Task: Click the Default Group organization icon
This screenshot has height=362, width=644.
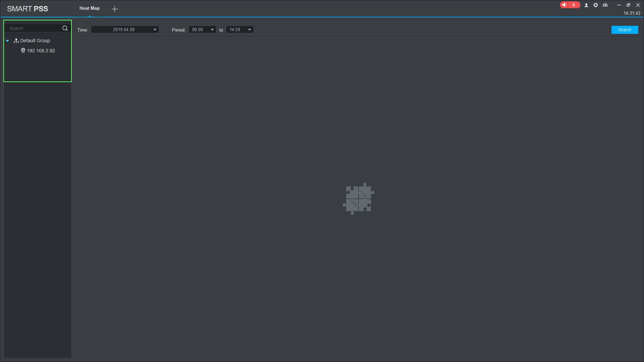Action: point(16,41)
